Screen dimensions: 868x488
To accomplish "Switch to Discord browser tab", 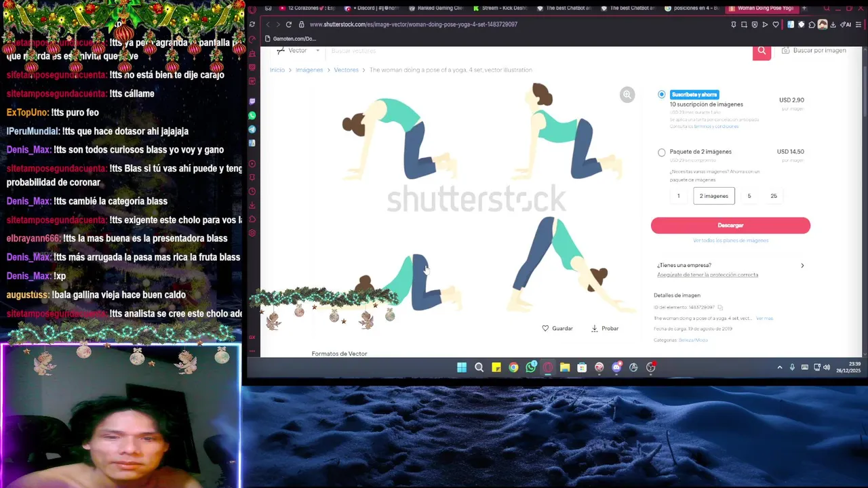I will [372, 8].
